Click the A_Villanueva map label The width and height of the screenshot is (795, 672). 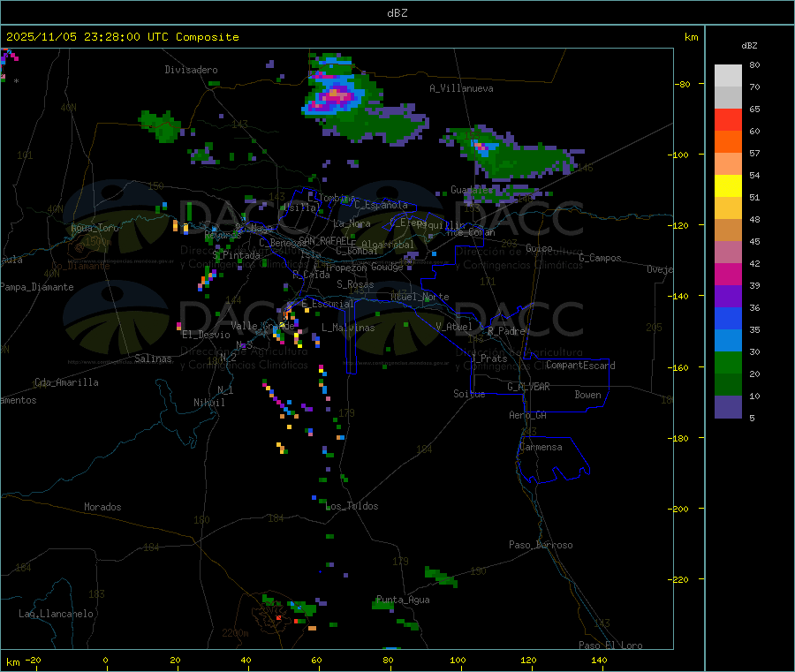pyautogui.click(x=461, y=88)
